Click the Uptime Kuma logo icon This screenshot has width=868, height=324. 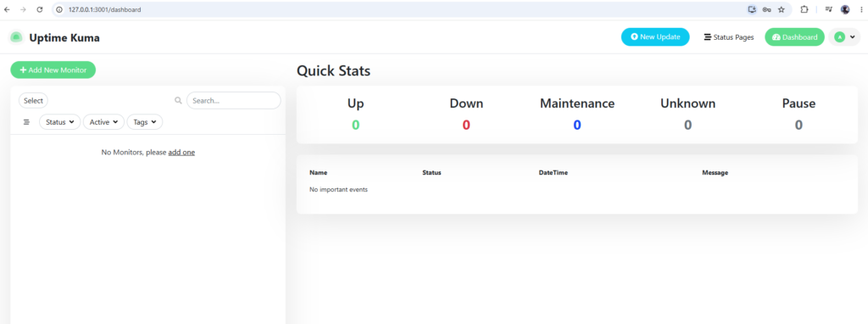click(17, 37)
